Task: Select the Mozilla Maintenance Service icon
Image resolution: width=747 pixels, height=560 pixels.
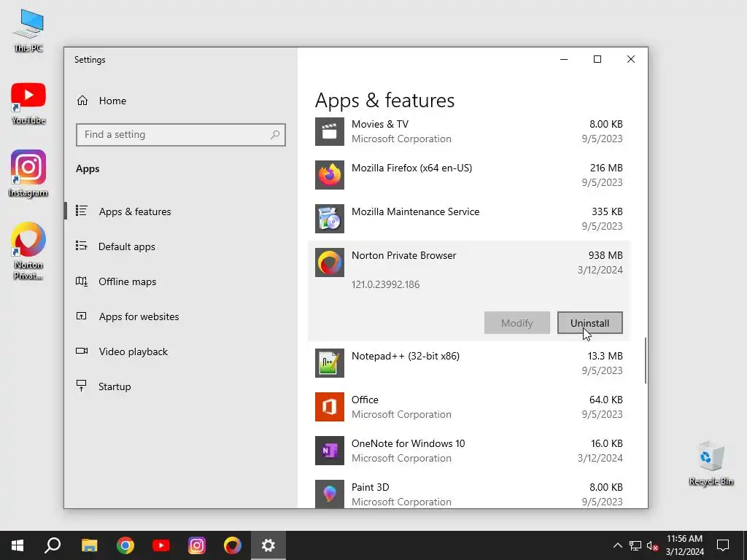Action: 330,219
